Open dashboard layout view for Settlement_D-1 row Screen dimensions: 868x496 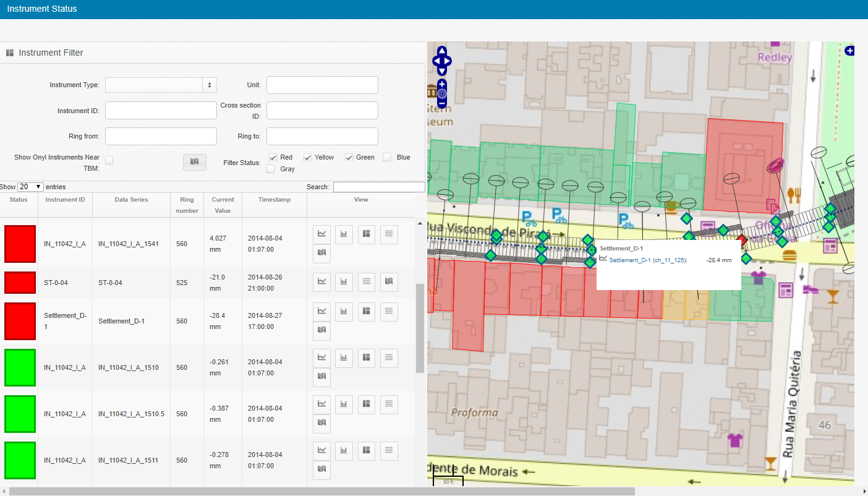pyautogui.click(x=366, y=311)
